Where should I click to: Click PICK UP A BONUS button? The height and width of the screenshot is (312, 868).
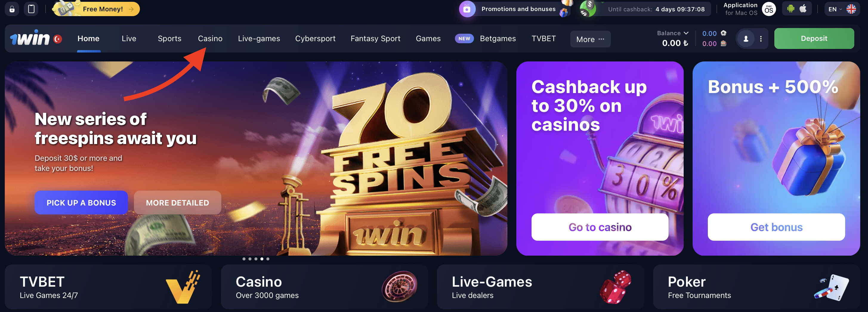[x=81, y=203]
